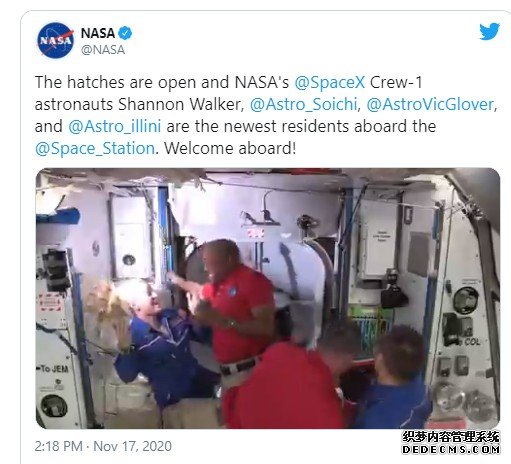Follow the @SpaceX mention link

click(x=329, y=82)
